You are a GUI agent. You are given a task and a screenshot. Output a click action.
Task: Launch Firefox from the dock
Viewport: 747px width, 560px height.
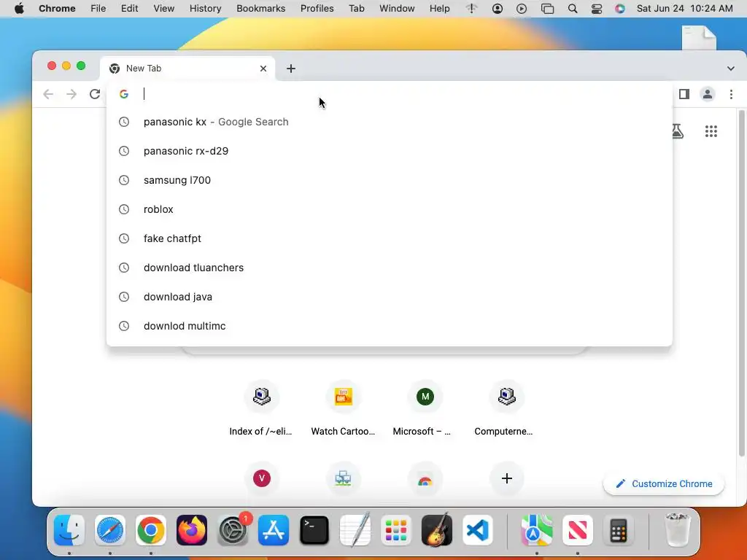192,530
